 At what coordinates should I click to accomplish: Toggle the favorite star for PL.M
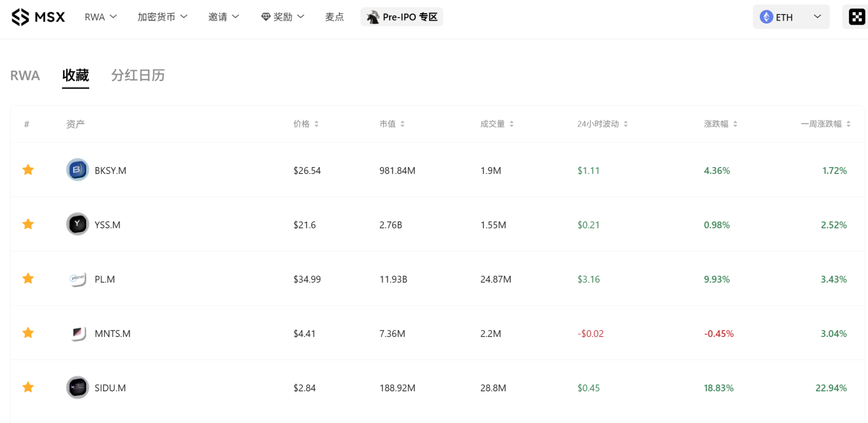[28, 279]
